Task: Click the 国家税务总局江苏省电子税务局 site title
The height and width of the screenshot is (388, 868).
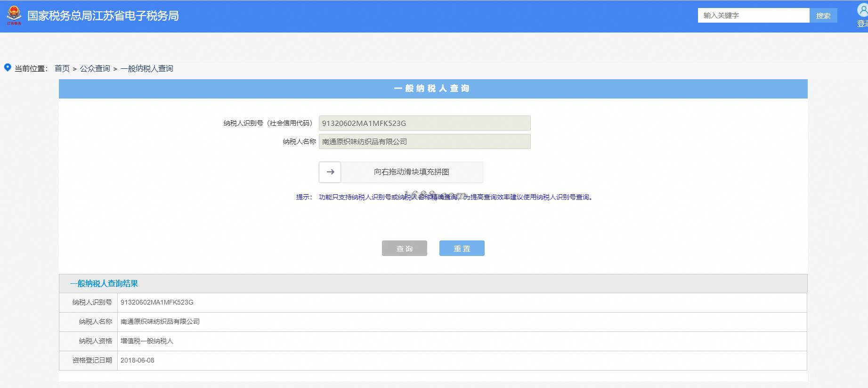Action: pos(103,16)
